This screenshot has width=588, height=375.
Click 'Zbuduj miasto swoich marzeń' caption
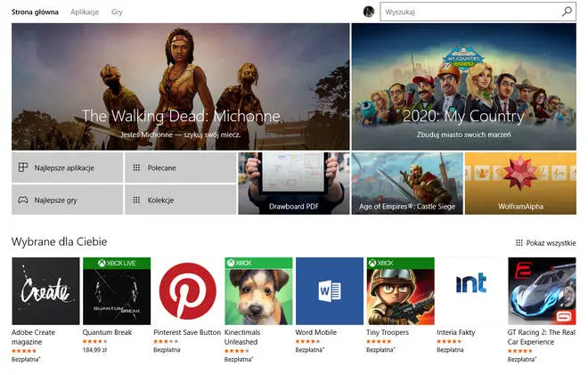(464, 135)
